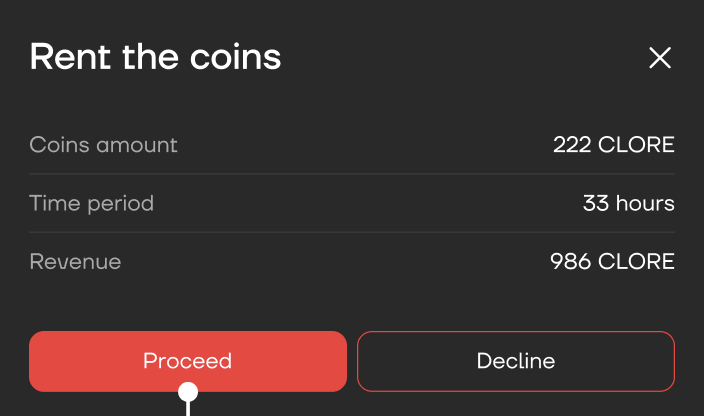This screenshot has height=416, width=704.
Task: Select the 'Revenue' label
Action: [76, 262]
